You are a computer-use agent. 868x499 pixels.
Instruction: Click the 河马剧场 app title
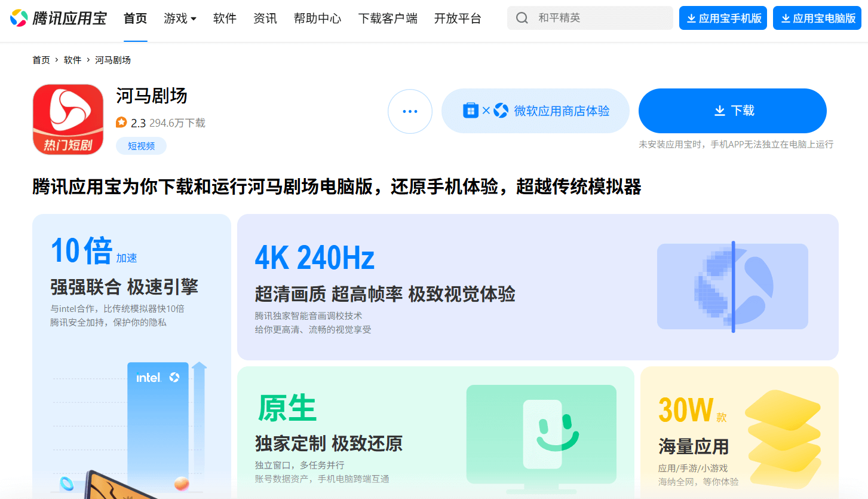(152, 96)
